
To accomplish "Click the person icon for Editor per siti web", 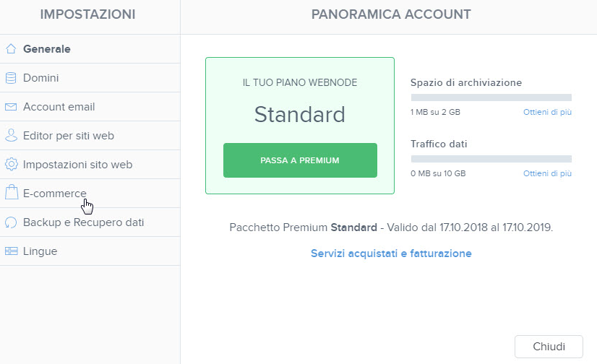I will (x=11, y=135).
